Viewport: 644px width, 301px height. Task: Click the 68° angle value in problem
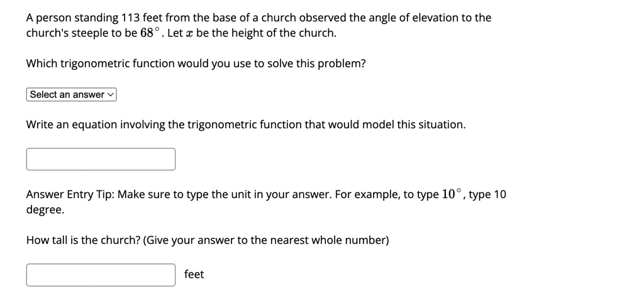click(x=152, y=33)
